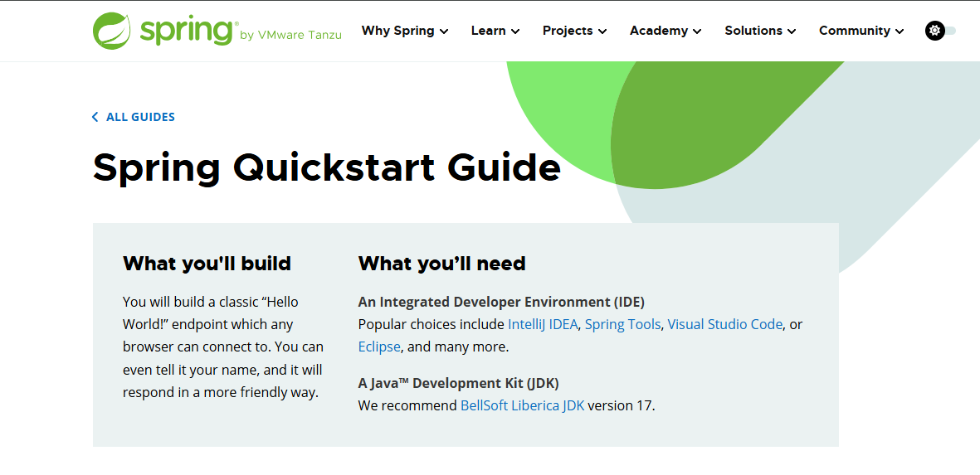Screen dimensions: 980x475
Task: Open the Learn menu
Action: [x=495, y=31]
